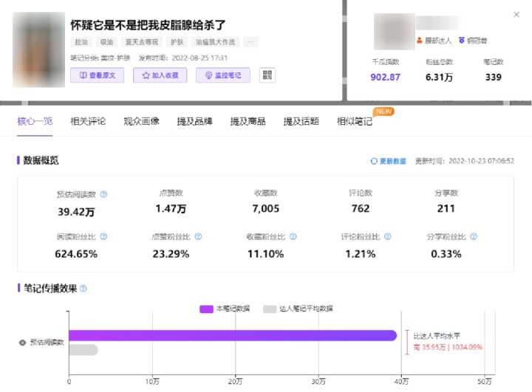Close the author info panel

[x=516, y=14]
